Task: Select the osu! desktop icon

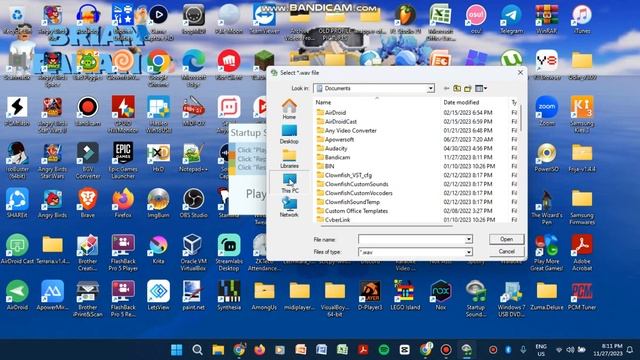Action: (x=476, y=19)
